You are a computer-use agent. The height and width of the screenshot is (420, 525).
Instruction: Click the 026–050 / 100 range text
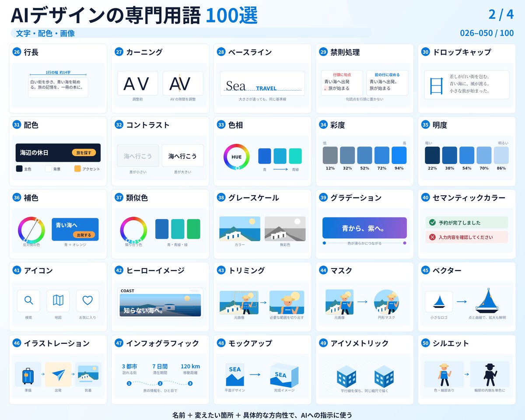click(487, 33)
